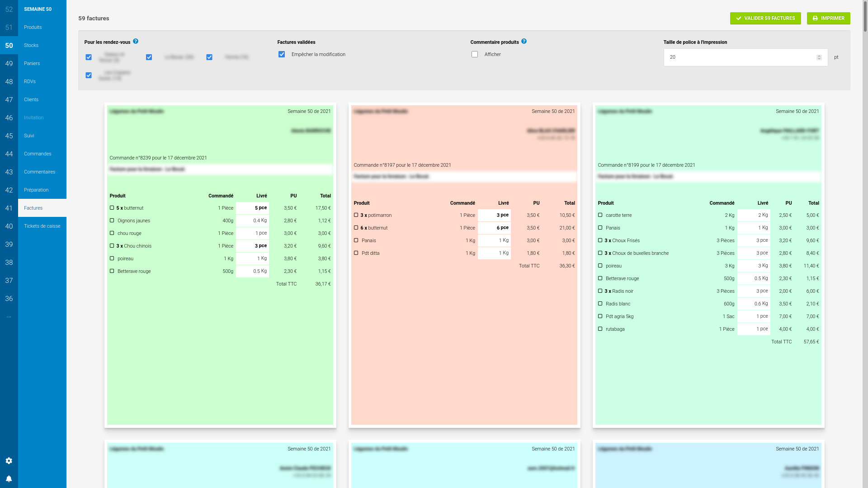Tick the butternut line checkbox in order 8239
Screen dimensions: 868x488
[x=112, y=208]
